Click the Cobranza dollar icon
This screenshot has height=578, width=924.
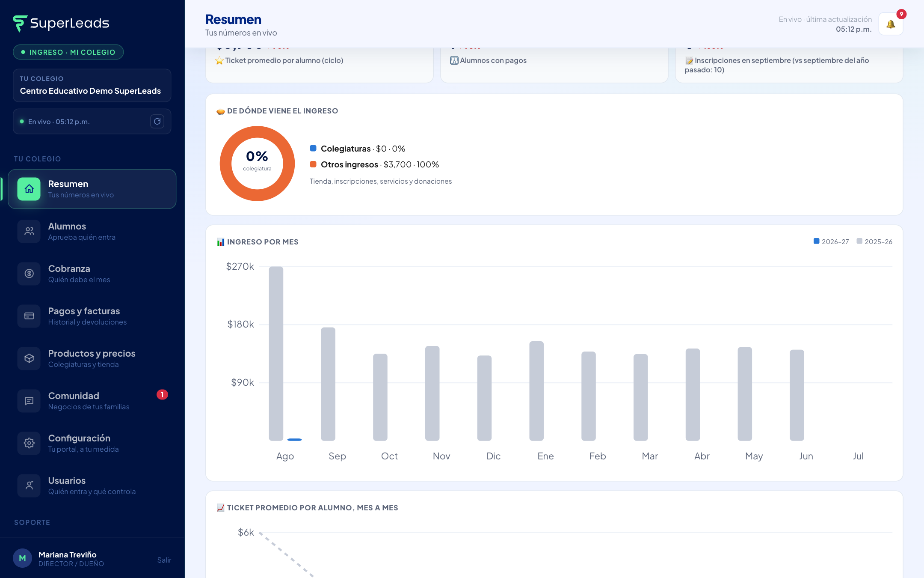[29, 274]
